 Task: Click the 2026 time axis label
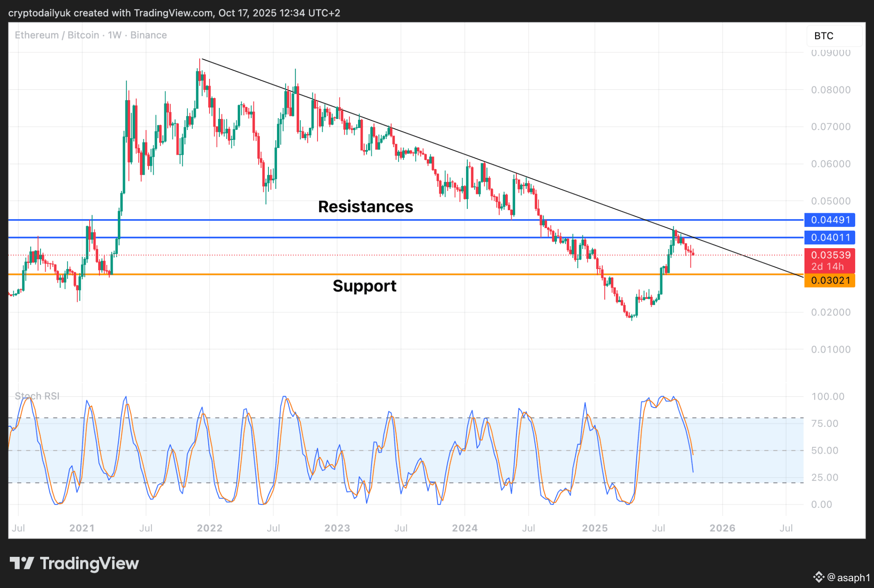723,528
